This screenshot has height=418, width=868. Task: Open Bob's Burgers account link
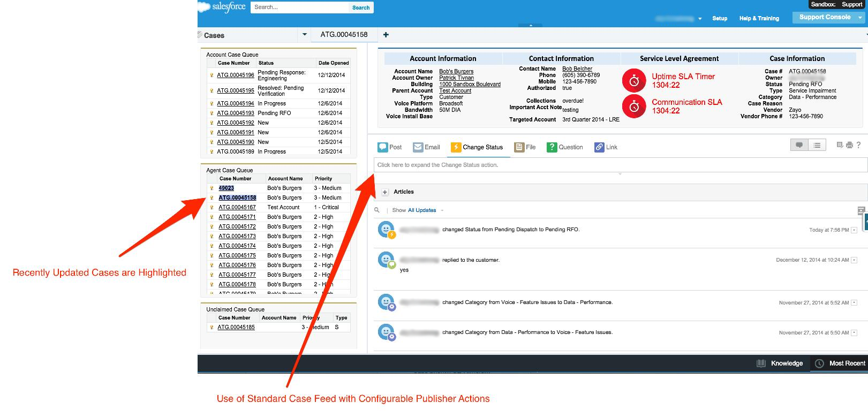pyautogui.click(x=456, y=72)
